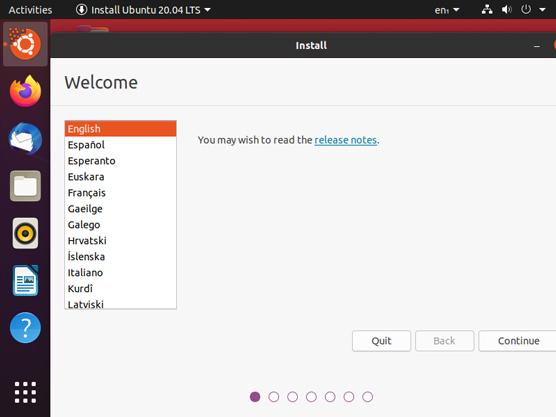The image size is (556, 417).
Task: Open the Files manager icon
Action: 25,186
